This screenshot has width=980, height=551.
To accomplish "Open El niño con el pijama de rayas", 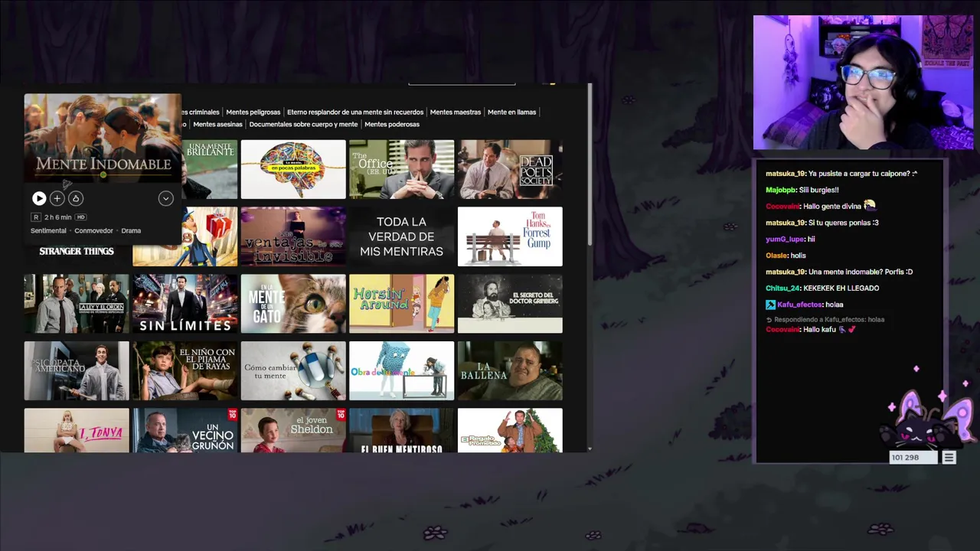I will (185, 371).
